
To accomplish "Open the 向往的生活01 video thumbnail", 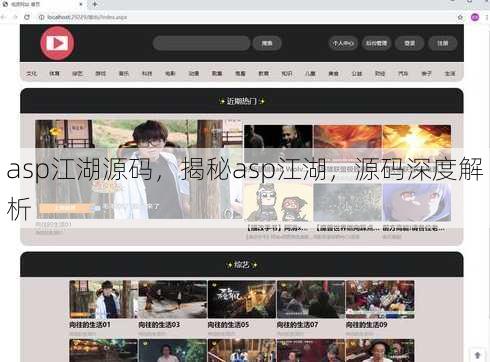I will [x=103, y=299].
